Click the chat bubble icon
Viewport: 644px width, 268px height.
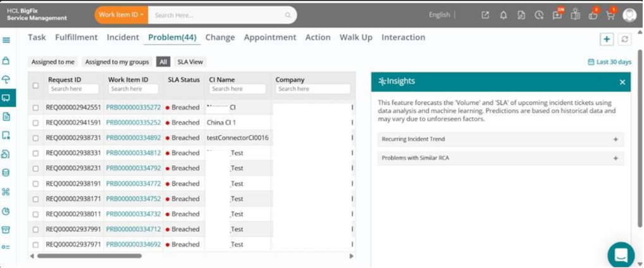pyautogui.click(x=621, y=255)
